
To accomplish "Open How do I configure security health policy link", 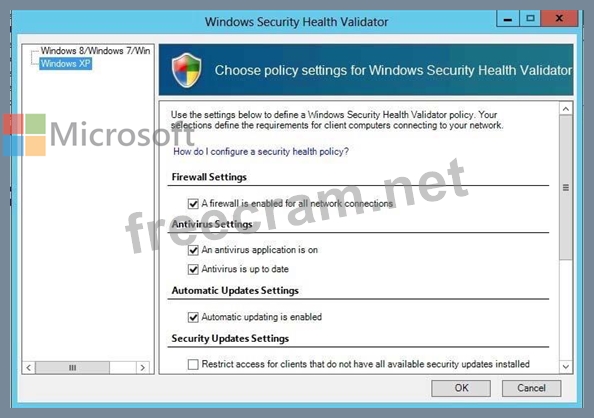I will pyautogui.click(x=261, y=152).
